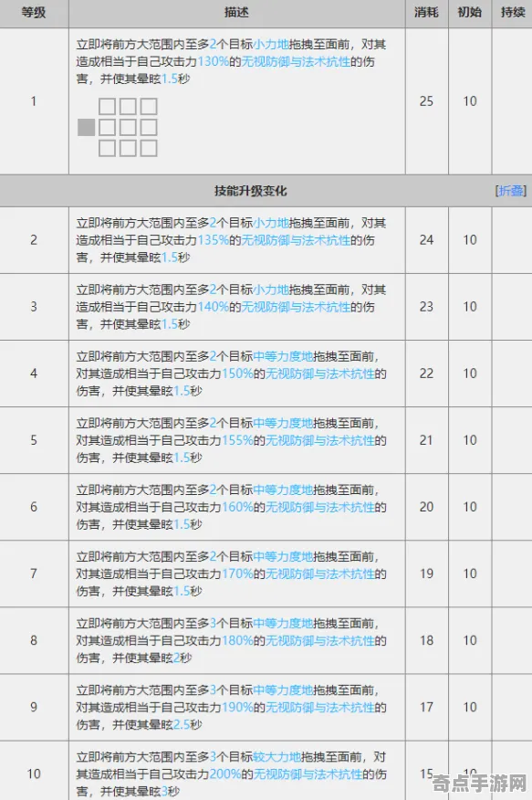Follow 无视防御与法术抗性 link in the 135% row

point(296,240)
